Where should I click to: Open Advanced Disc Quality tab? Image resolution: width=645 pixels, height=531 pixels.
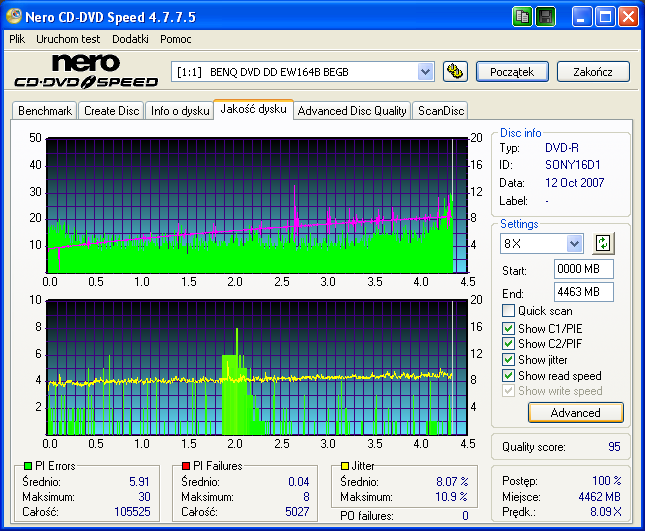tap(352, 111)
